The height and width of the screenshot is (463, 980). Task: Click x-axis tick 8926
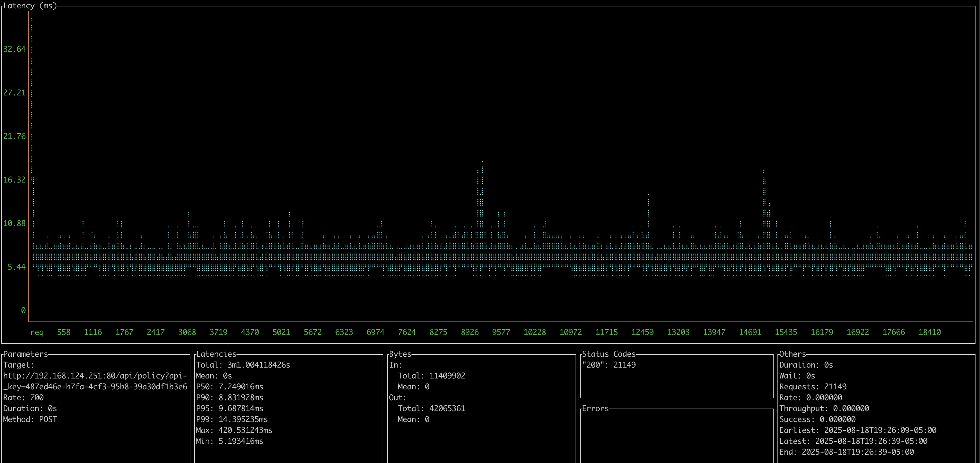[470, 332]
